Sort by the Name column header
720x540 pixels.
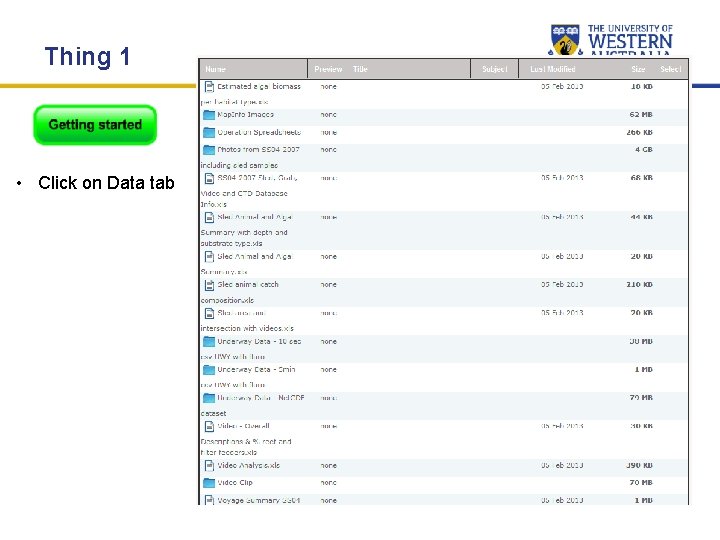[x=215, y=69]
